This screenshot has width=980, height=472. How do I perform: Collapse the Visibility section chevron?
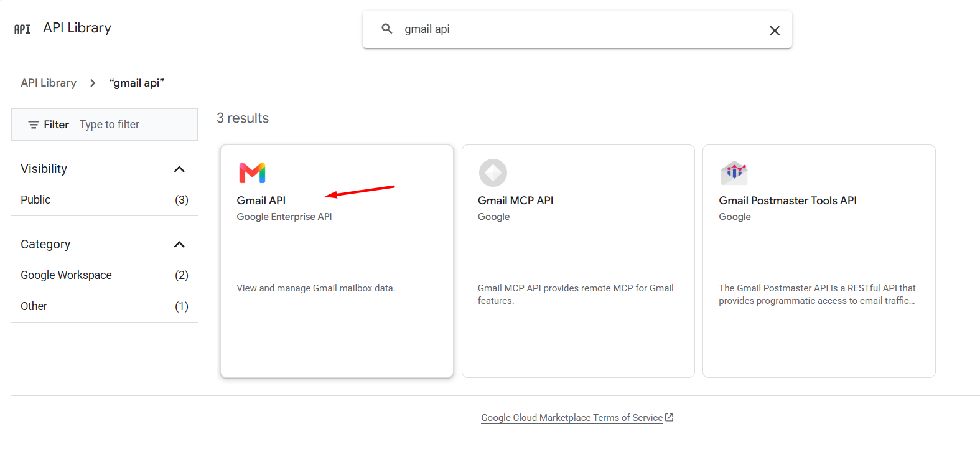179,169
